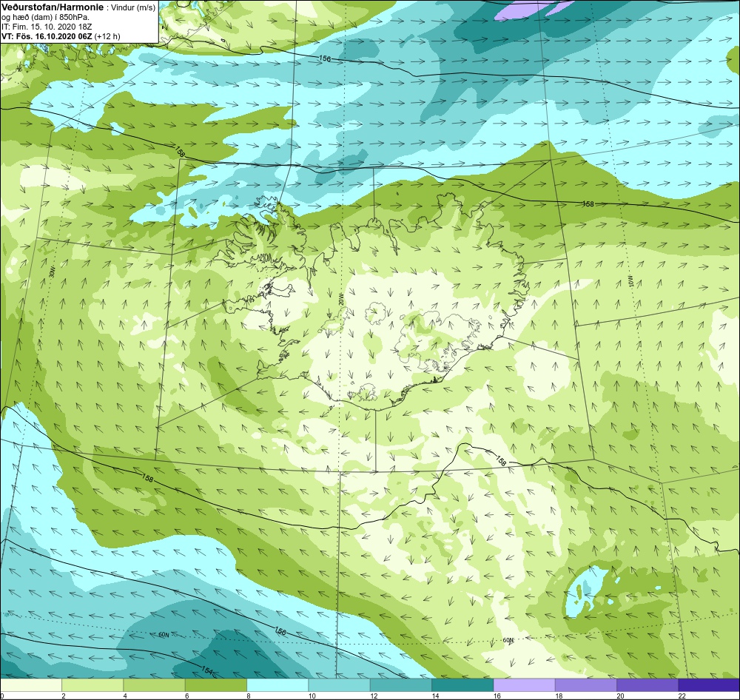This screenshot has height=700, width=740.
Task: Click the legend scale value '2'
Action: [x=63, y=696]
